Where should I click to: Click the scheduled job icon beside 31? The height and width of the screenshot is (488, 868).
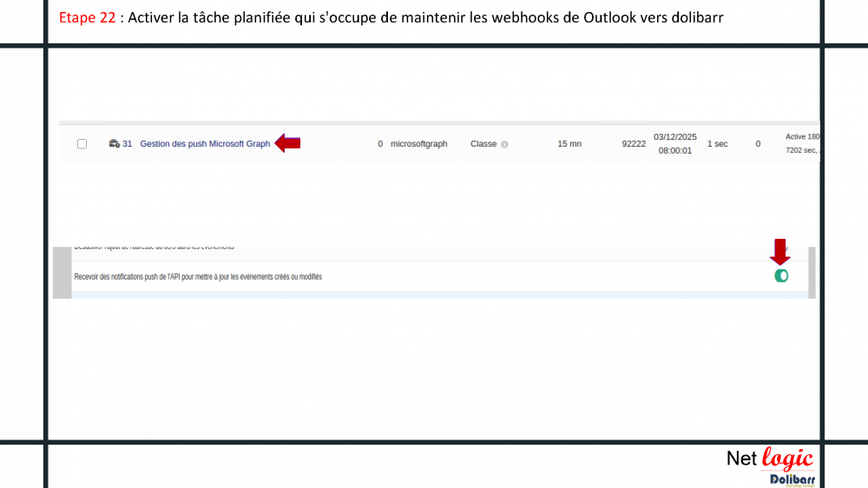pos(114,144)
